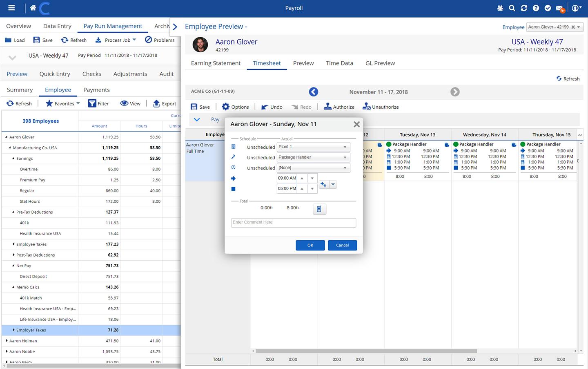This screenshot has height=369, width=588.
Task: Cancel the Aaron Glover shift dialog
Action: tap(342, 245)
